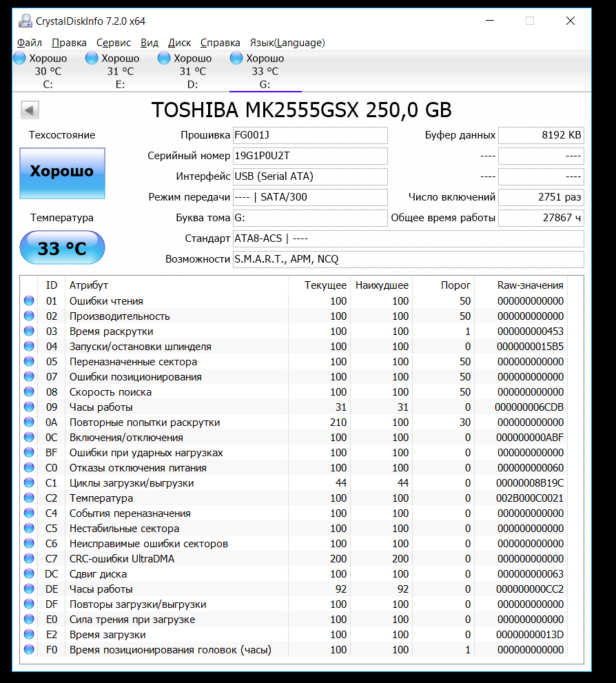
Task: Click status icon for C2 Температура row
Action: click(x=29, y=498)
